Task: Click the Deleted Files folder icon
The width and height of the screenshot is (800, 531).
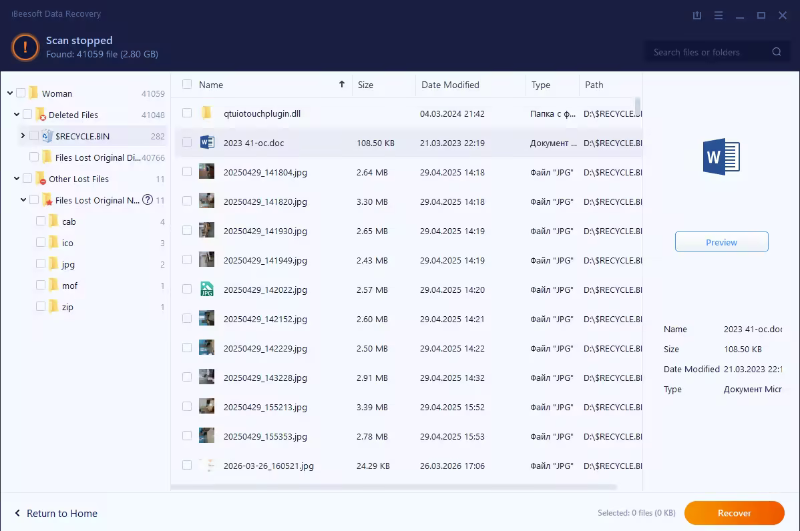Action: (41, 115)
